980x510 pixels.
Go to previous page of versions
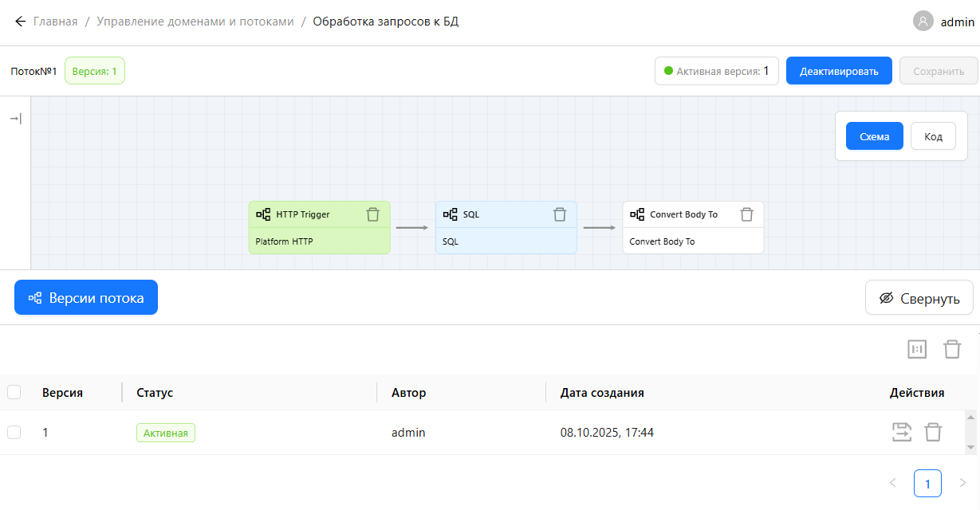click(x=892, y=483)
